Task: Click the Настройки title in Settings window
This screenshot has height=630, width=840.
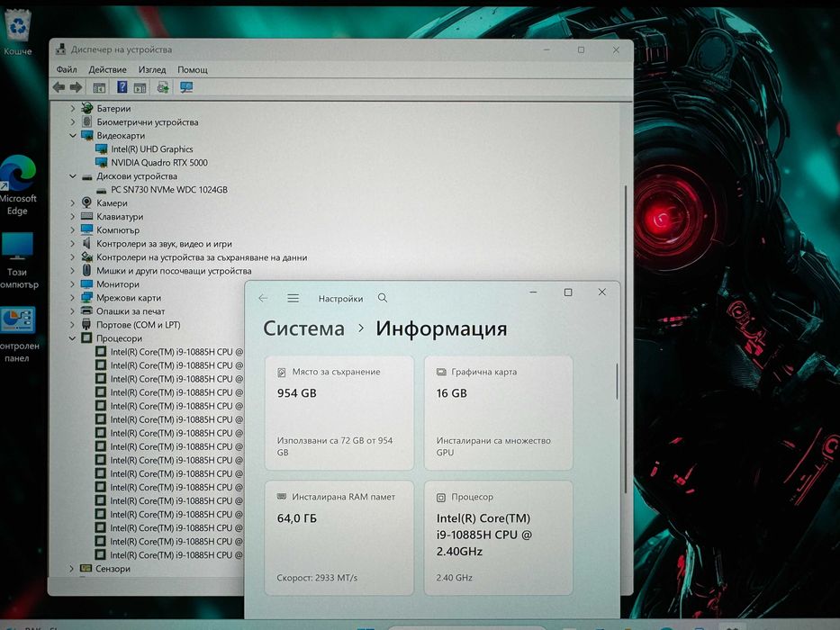Action: coord(340,299)
